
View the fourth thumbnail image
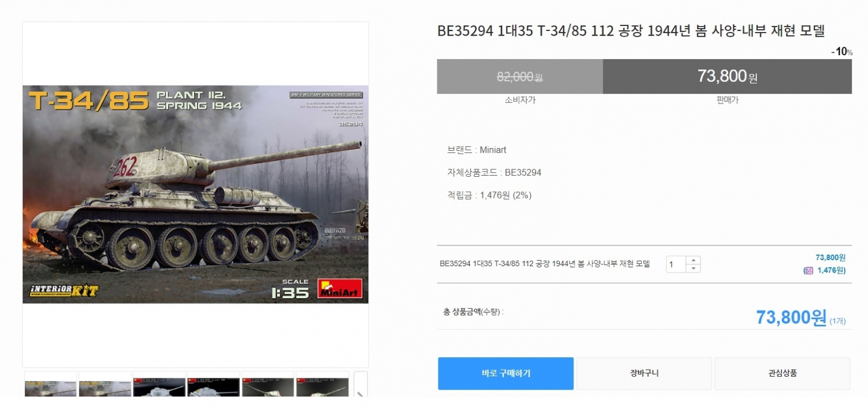click(x=213, y=385)
